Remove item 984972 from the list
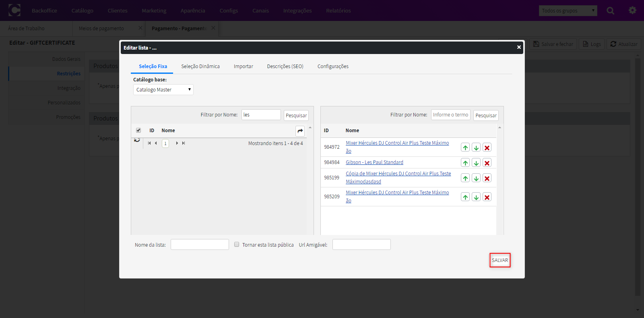Image resolution: width=644 pixels, height=318 pixels. click(487, 148)
